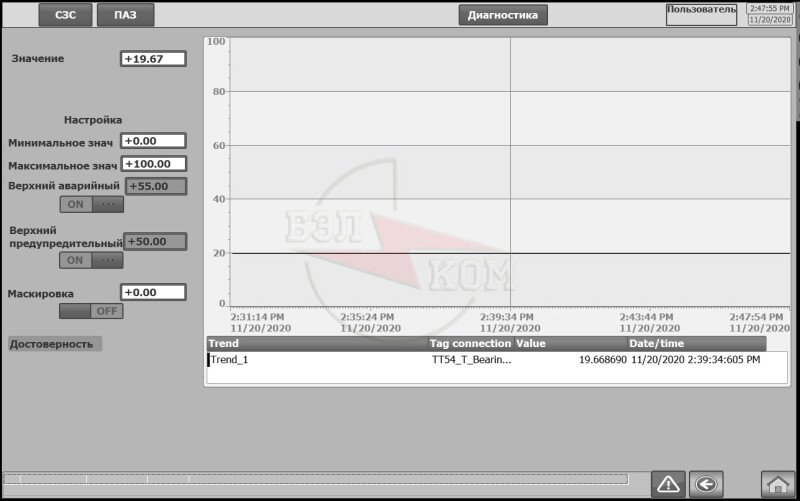Screen dimensions: 800x501
Task: Edit the Верхний предупредительный value +50.00
Action: 155,241
